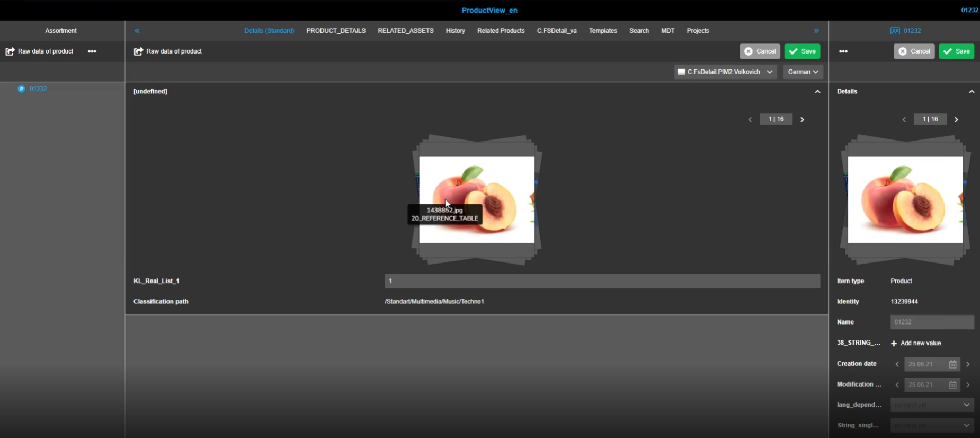Click the plus icon to Add new value
Screen dimensions: 980x438
[894, 344]
